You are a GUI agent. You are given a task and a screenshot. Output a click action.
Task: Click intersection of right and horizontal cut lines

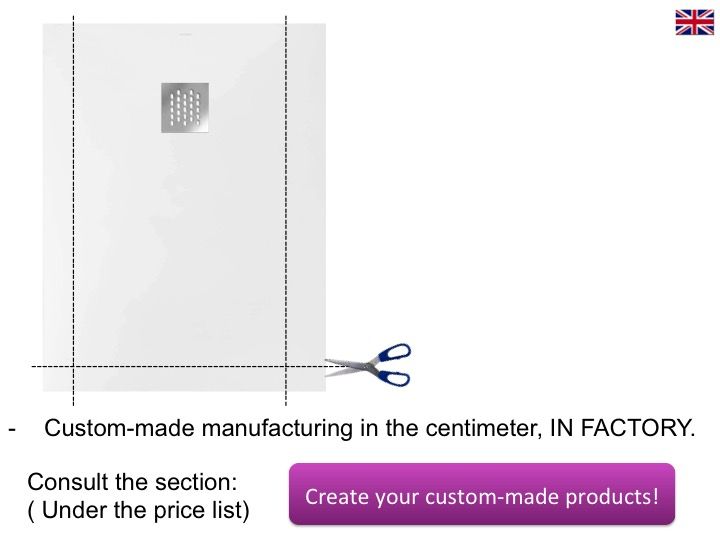pos(286,366)
